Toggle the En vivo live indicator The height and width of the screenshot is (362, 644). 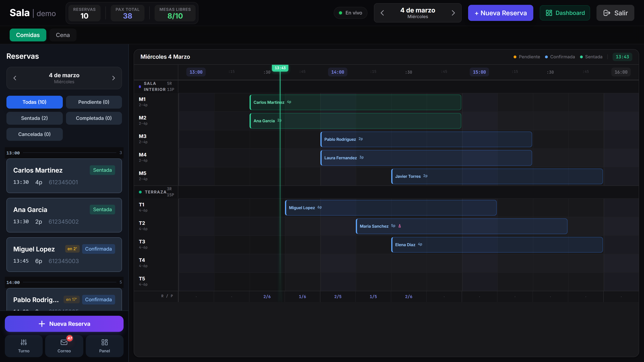coord(351,13)
